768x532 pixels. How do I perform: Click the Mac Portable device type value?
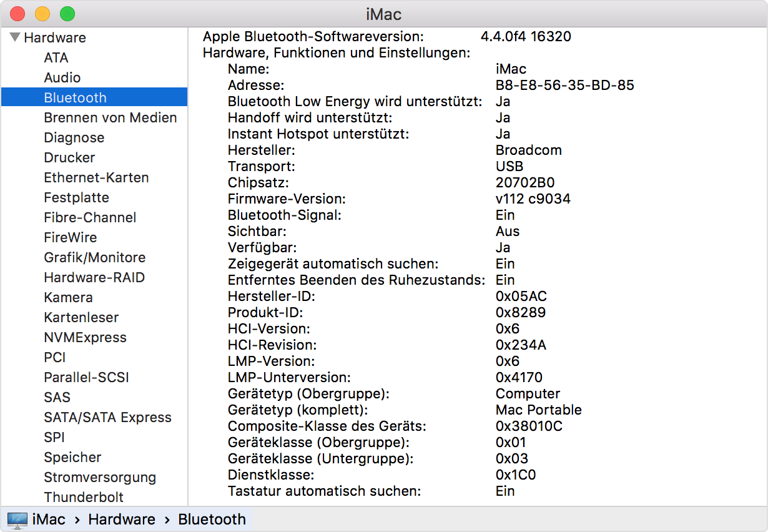[539, 410]
